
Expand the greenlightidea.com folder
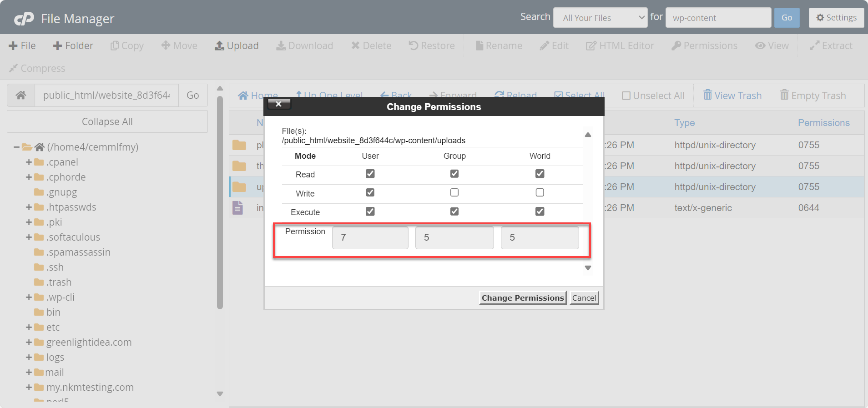pos(29,343)
